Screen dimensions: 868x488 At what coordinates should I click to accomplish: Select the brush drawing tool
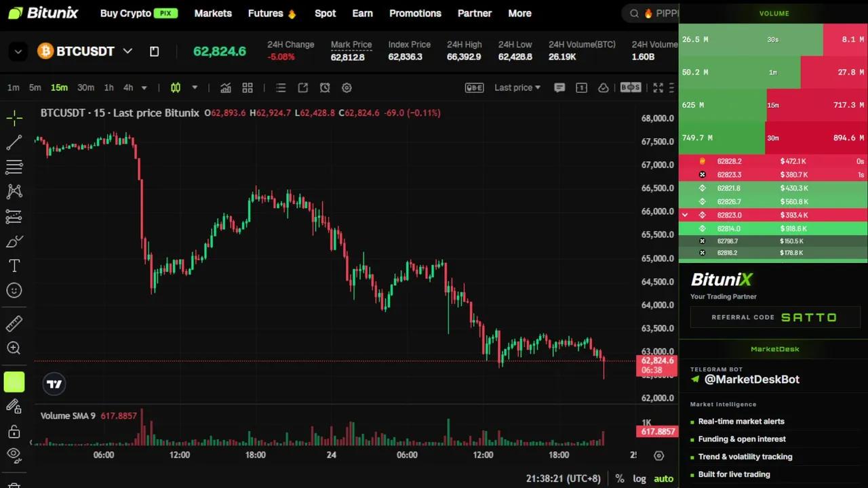click(x=14, y=241)
